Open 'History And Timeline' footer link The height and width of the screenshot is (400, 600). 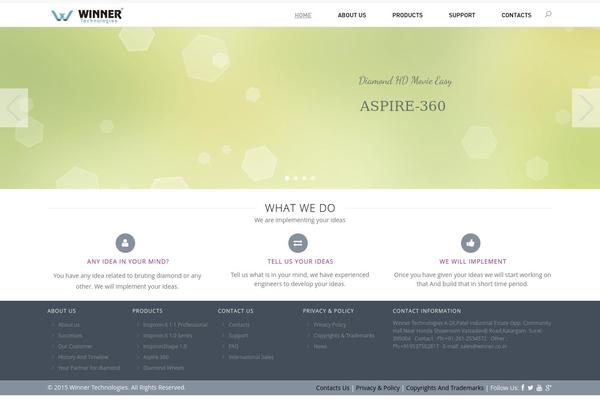(x=83, y=357)
